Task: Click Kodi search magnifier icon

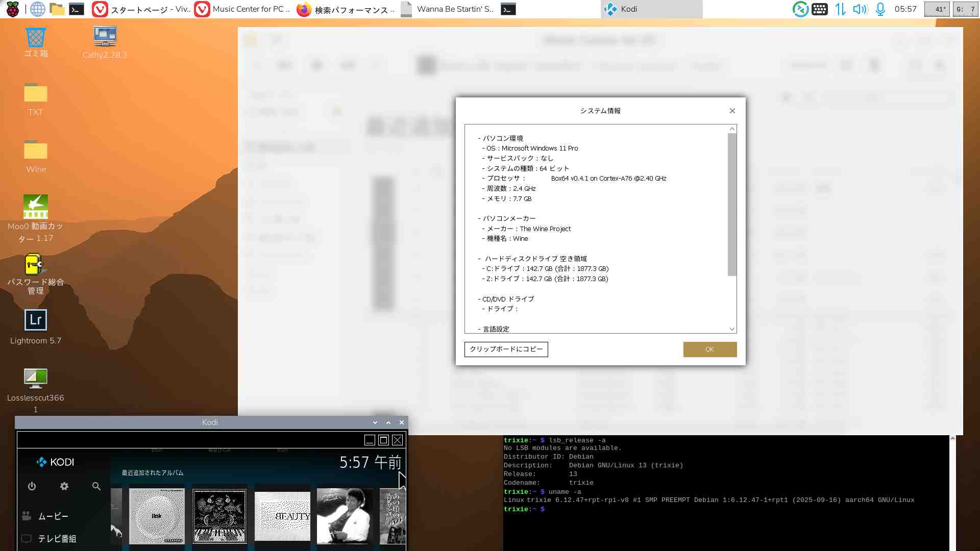Action: [x=96, y=486]
